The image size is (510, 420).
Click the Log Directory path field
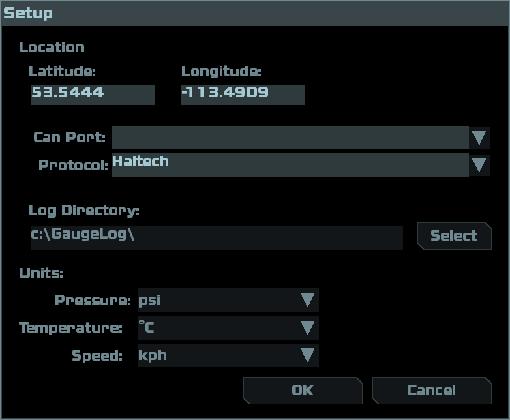pos(216,236)
